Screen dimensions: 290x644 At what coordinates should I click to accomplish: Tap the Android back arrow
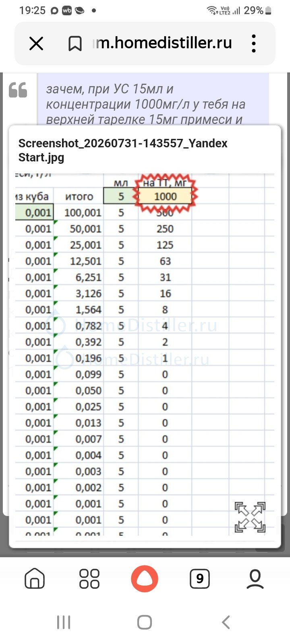click(226, 622)
